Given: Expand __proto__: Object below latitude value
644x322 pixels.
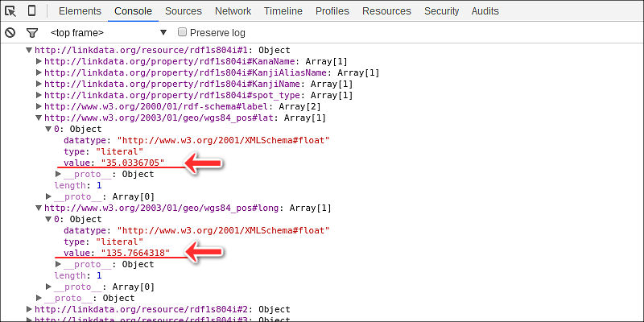Looking at the screenshot, I should [58, 174].
